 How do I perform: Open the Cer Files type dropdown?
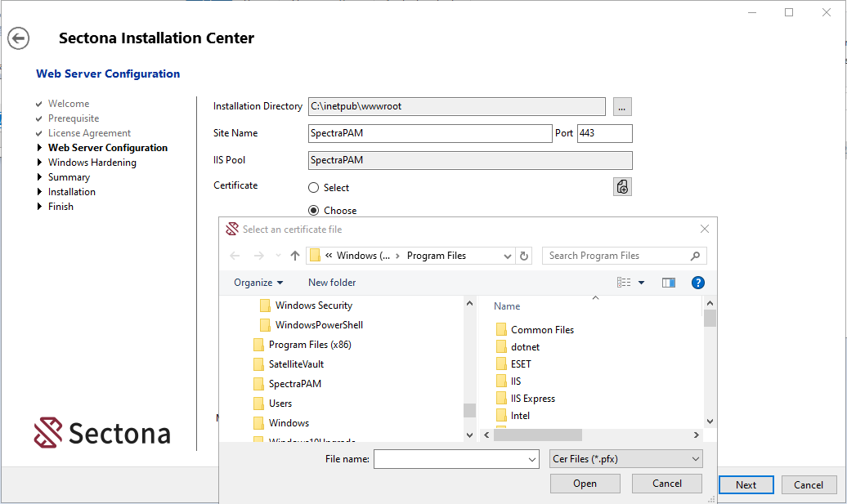(625, 459)
